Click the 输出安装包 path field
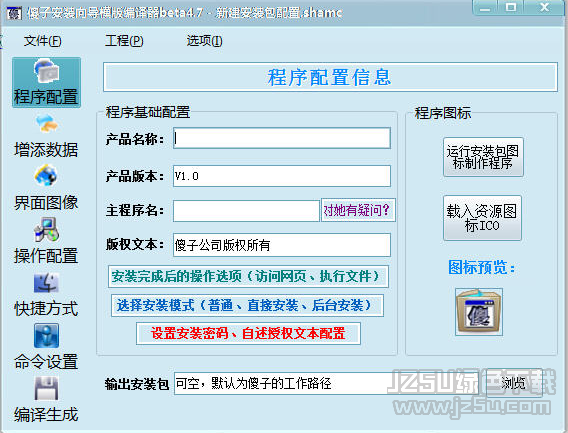This screenshot has height=433, width=568. (326, 383)
